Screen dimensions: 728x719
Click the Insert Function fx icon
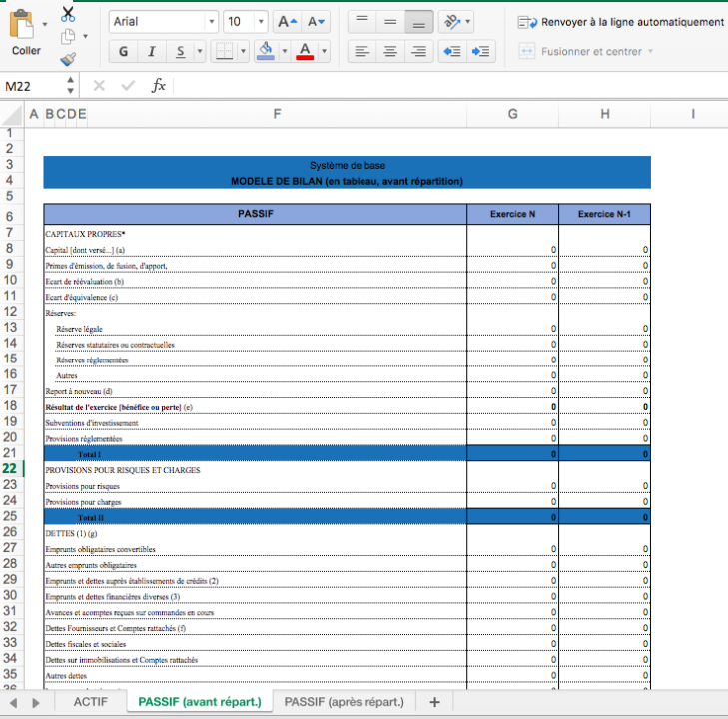tap(158, 86)
